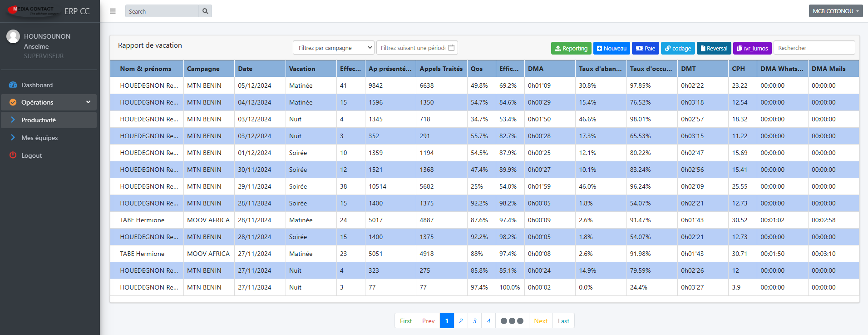Select Productivité in the sidebar
868x335 pixels.
click(x=39, y=120)
